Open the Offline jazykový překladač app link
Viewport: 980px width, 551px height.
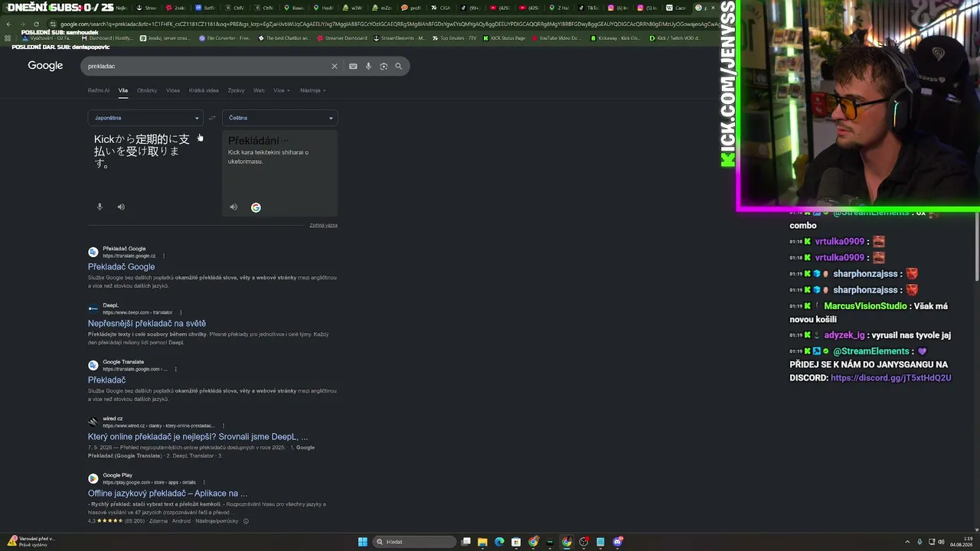coord(168,494)
